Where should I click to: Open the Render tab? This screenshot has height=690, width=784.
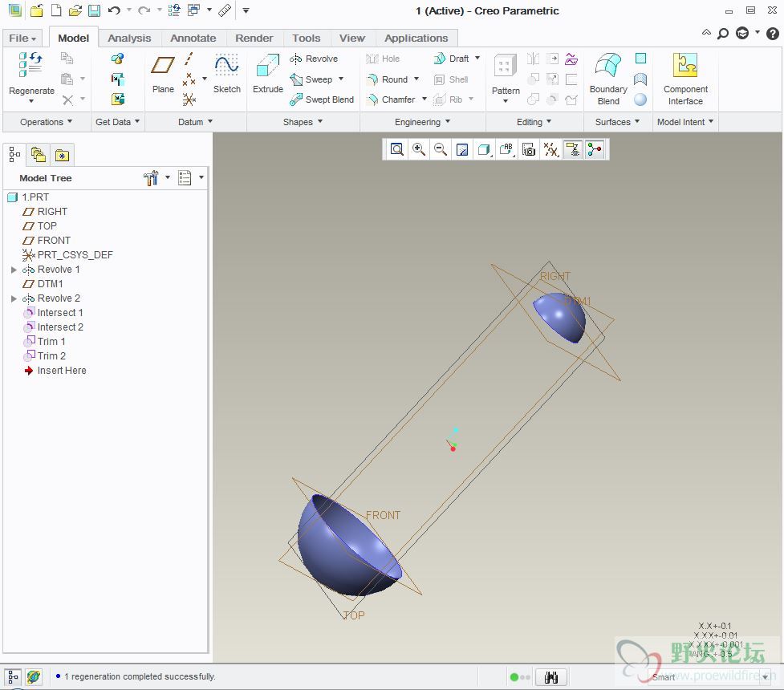pos(254,39)
